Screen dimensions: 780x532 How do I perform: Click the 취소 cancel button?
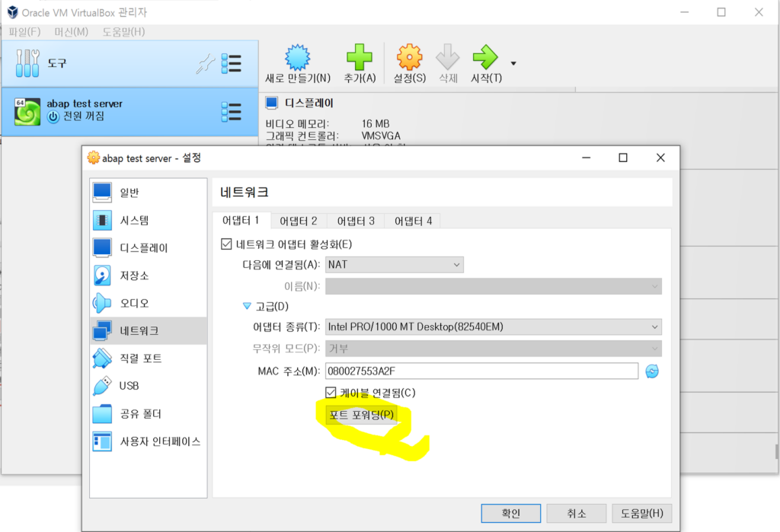pyautogui.click(x=577, y=513)
